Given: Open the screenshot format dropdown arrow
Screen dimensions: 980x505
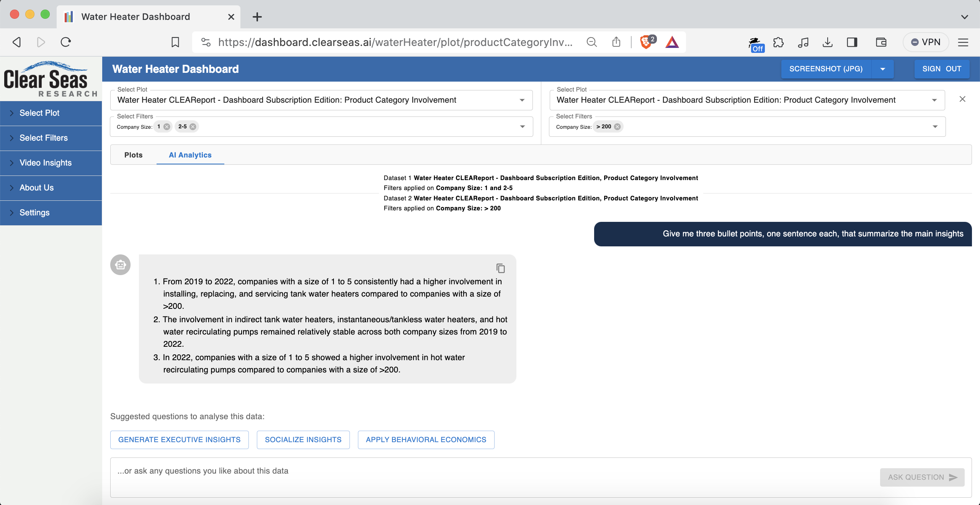Looking at the screenshot, I should (883, 69).
